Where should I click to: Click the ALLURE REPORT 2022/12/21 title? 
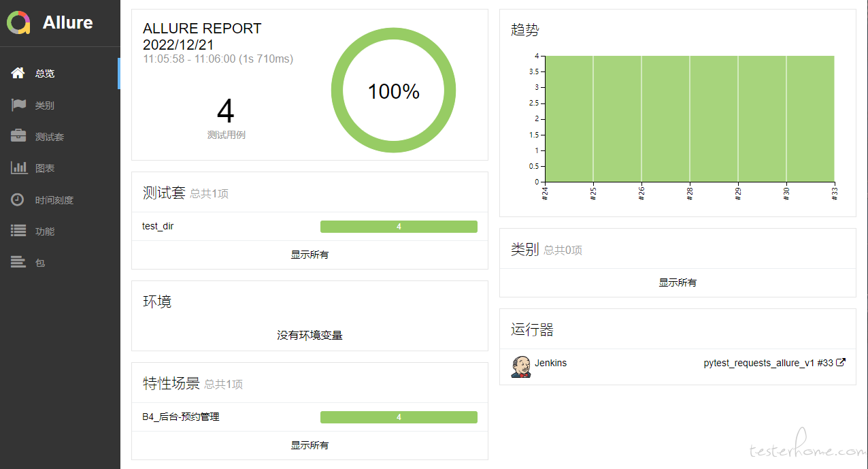click(x=202, y=37)
